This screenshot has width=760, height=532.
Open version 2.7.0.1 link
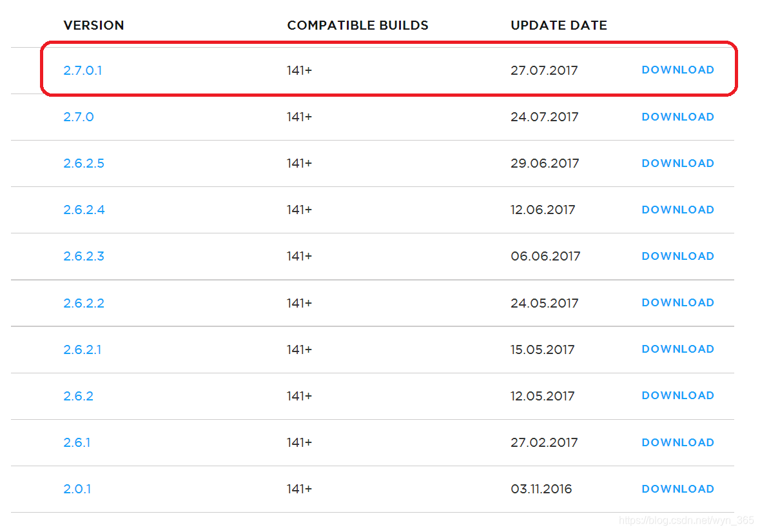tap(83, 70)
